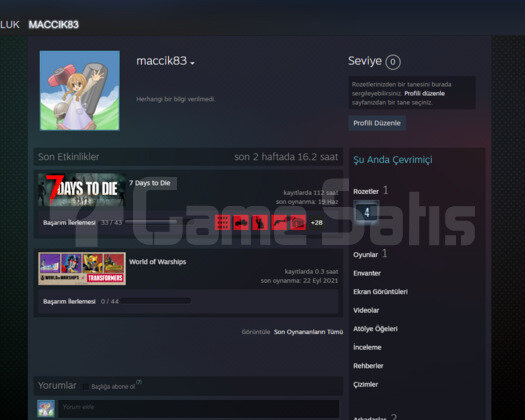Open the Çizimler link
Screen dimensions: 525x420
click(366, 384)
